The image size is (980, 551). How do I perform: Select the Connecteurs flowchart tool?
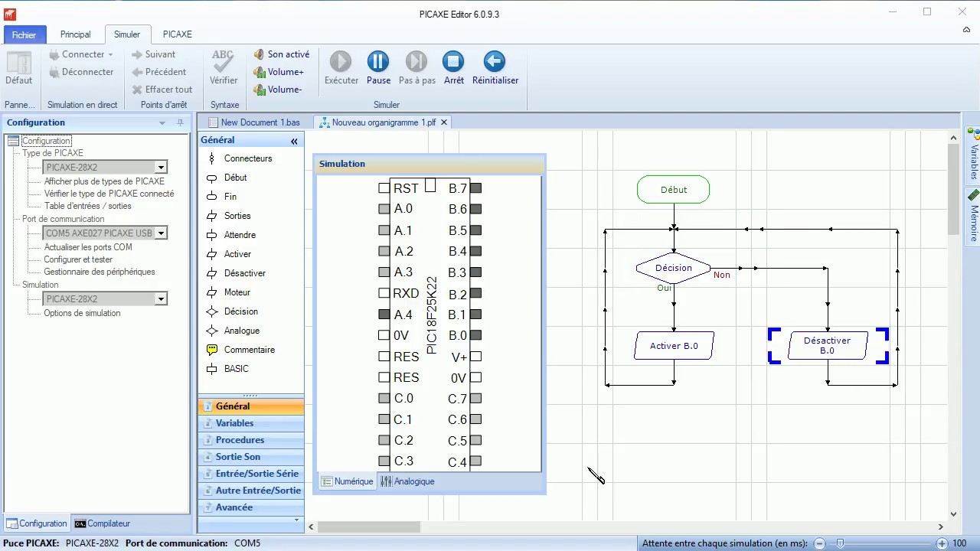tap(240, 158)
